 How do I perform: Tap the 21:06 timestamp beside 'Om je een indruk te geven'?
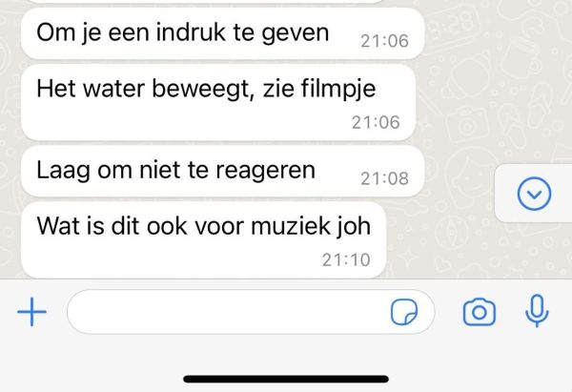pos(384,41)
